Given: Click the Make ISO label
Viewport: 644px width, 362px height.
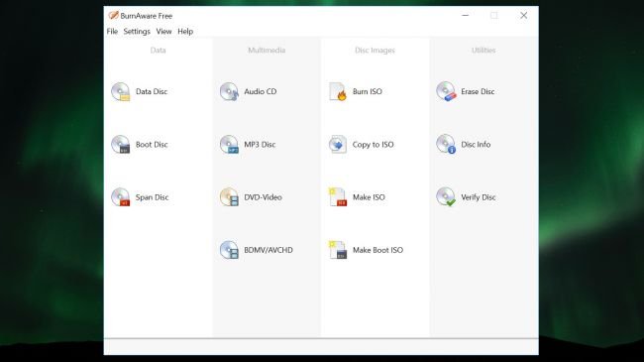Looking at the screenshot, I should tap(369, 197).
